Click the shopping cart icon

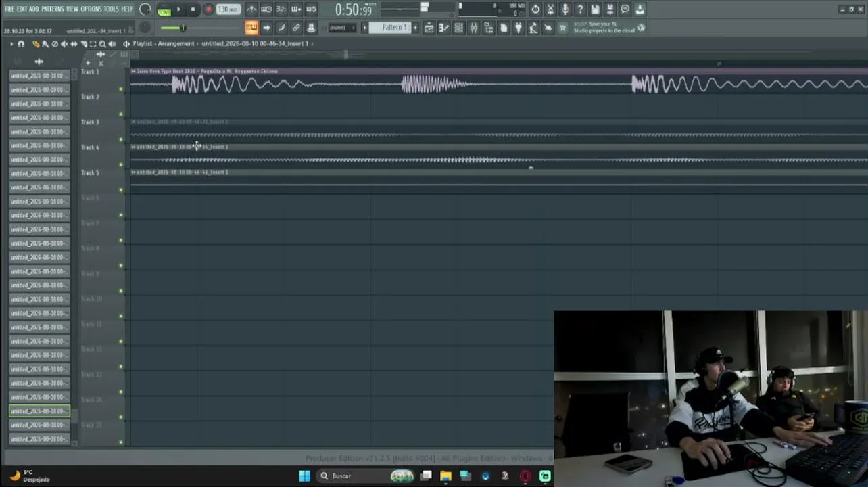point(562,28)
